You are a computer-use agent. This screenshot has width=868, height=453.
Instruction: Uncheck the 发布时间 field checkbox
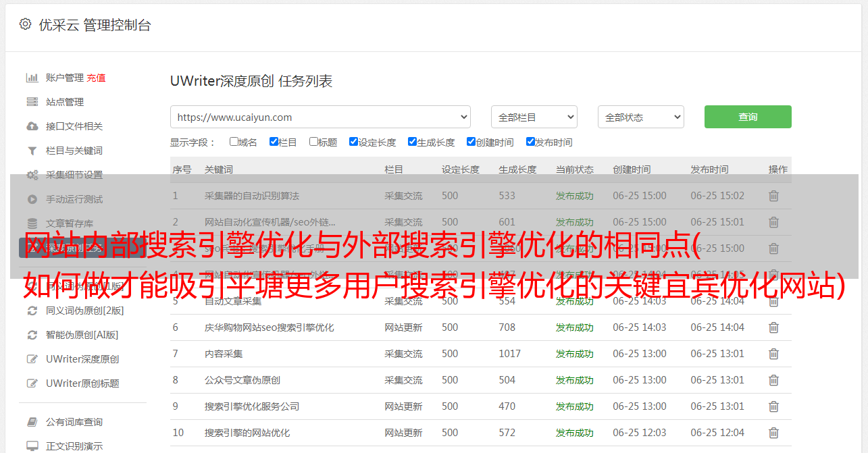click(530, 142)
